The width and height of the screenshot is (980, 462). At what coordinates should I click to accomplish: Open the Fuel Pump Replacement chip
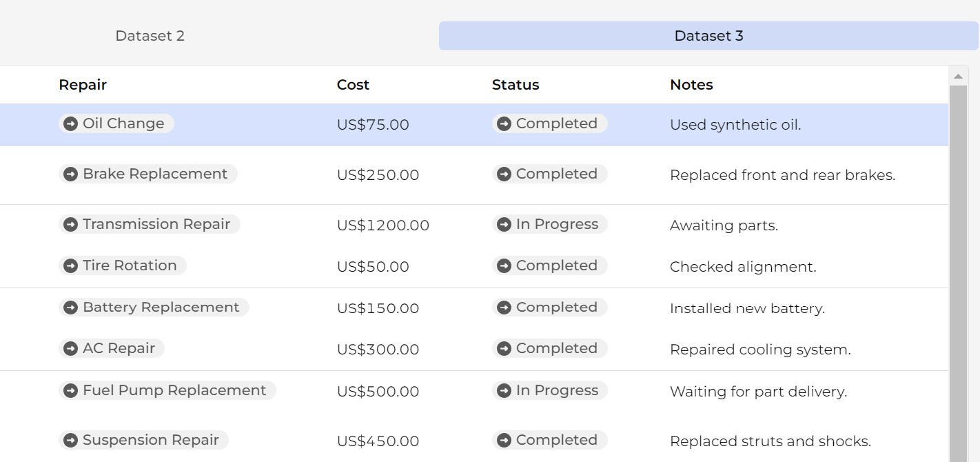(x=167, y=390)
